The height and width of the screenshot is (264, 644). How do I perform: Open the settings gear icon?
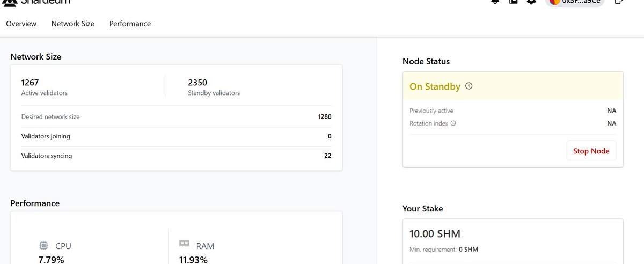[531, 2]
